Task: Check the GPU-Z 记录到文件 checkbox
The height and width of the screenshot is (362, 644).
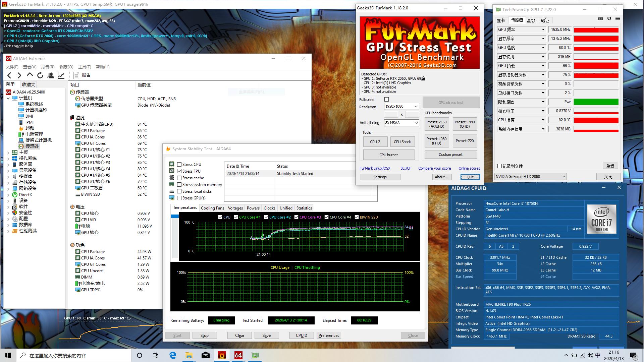Action: pyautogui.click(x=500, y=166)
